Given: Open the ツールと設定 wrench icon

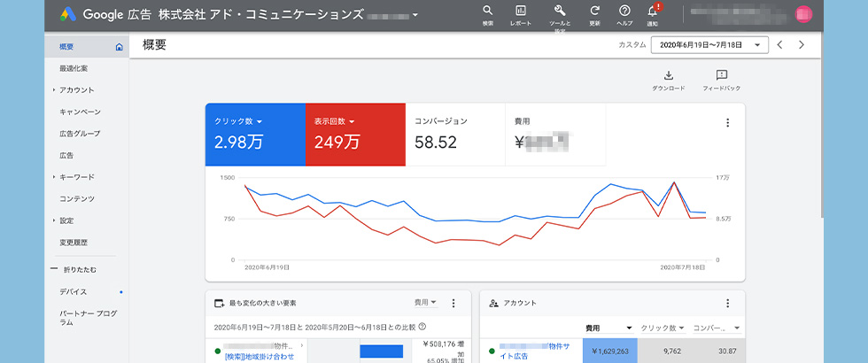Looking at the screenshot, I should point(560,12).
